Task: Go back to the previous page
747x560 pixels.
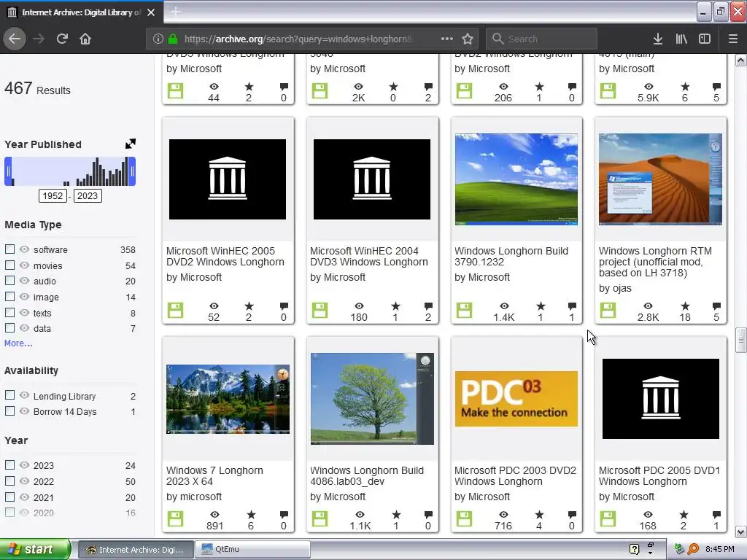Action: [x=15, y=39]
